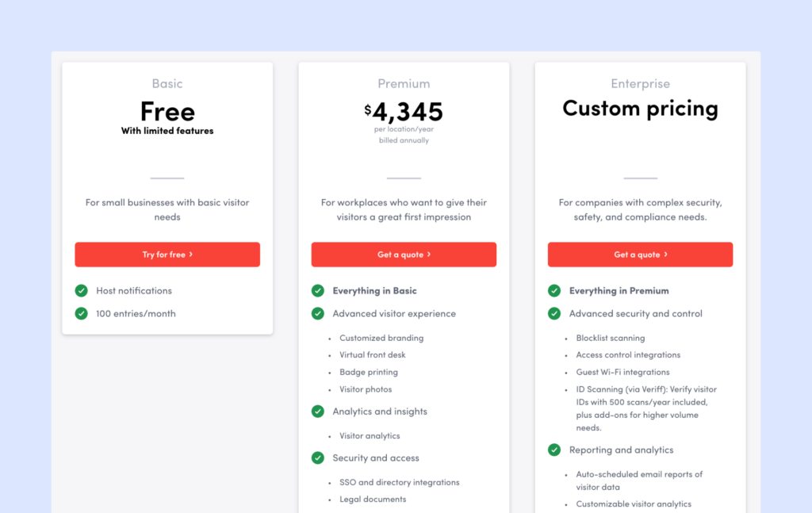Click the check icon next to Reporting and analytics

(x=553, y=450)
